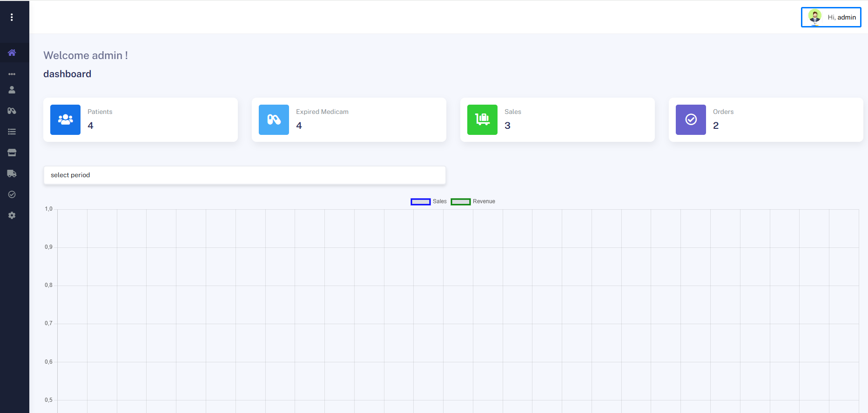This screenshot has width=868, height=413.
Task: Open the list icon in sidebar
Action: [12, 132]
